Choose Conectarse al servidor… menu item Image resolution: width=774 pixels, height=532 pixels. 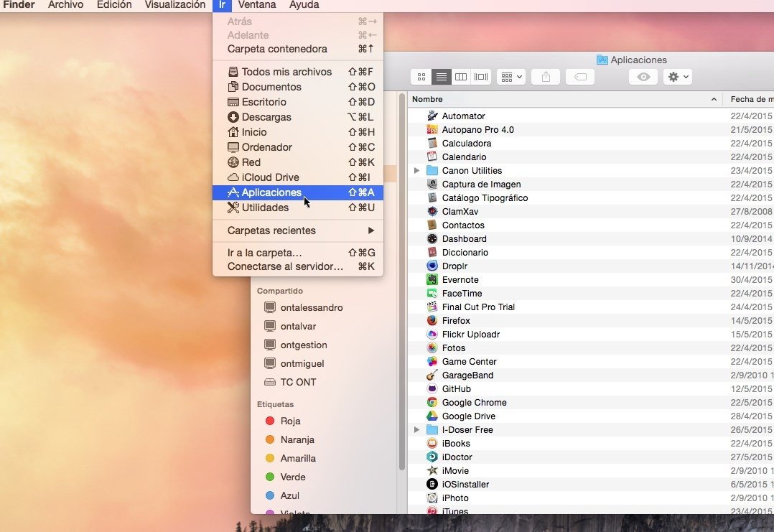pos(298,266)
